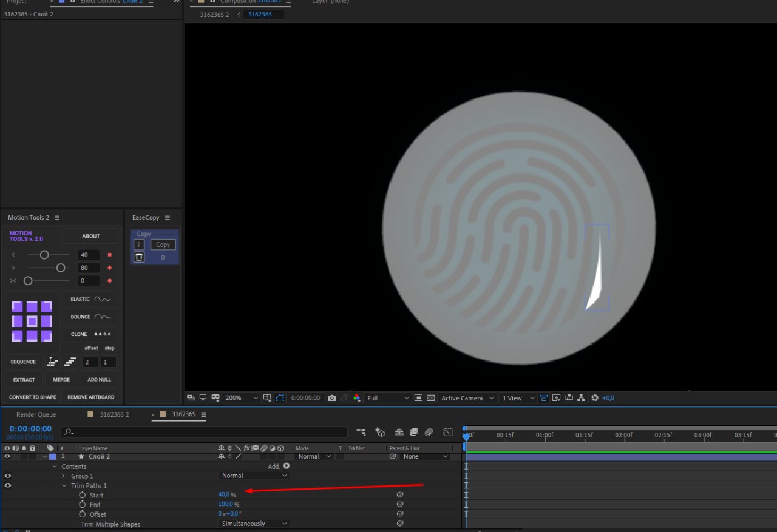Open the Motion Tools 2 panel menu
This screenshot has width=777, height=532.
(57, 218)
